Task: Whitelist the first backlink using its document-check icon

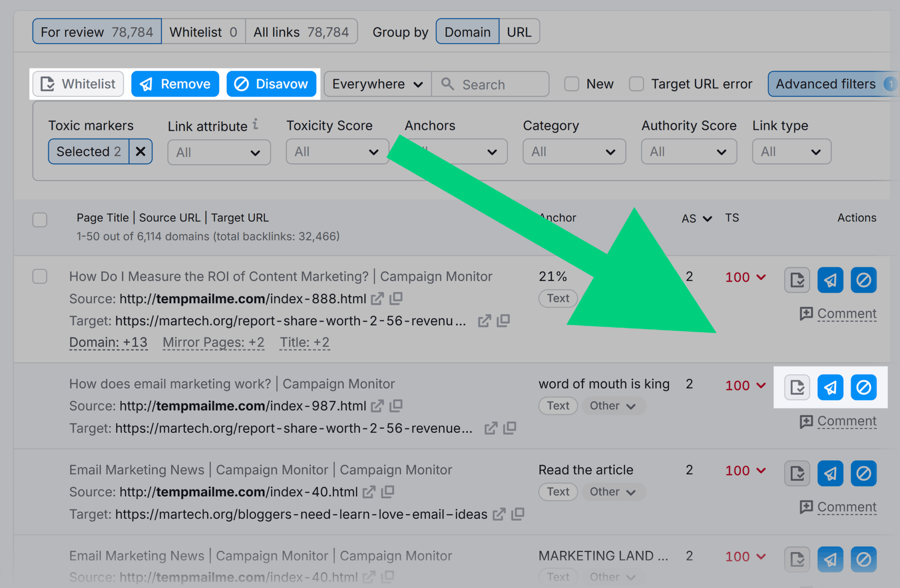Action: pos(797,279)
